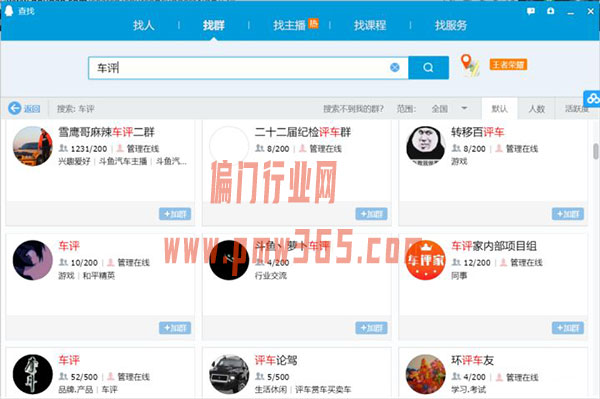The image size is (600, 399).
Task: Open the avatar of 车评 52/500 group
Action: tap(33, 374)
